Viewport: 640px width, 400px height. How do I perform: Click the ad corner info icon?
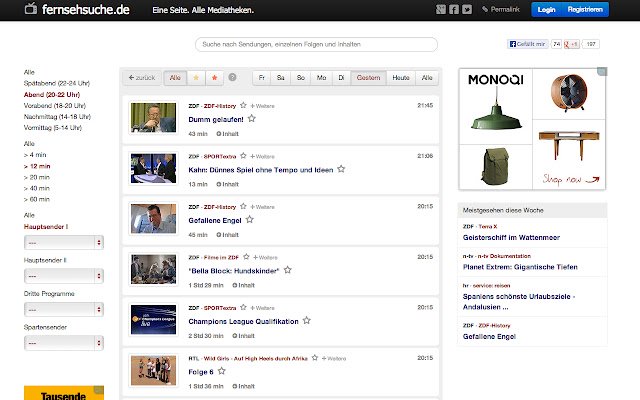click(x=602, y=72)
